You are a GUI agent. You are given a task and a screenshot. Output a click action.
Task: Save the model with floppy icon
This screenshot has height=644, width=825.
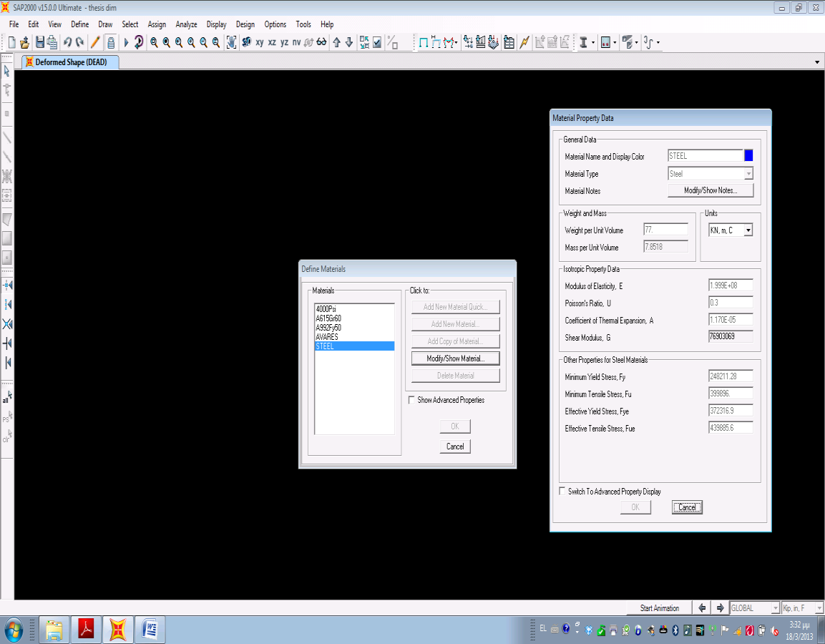40,43
